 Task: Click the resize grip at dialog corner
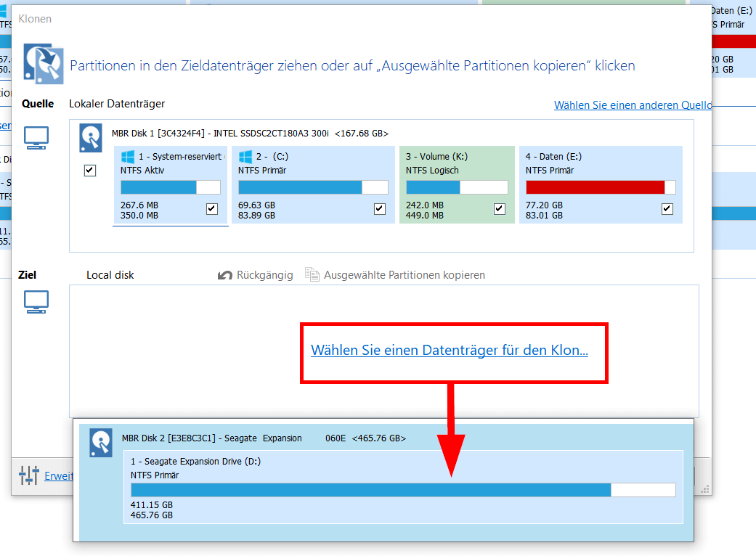click(x=705, y=489)
